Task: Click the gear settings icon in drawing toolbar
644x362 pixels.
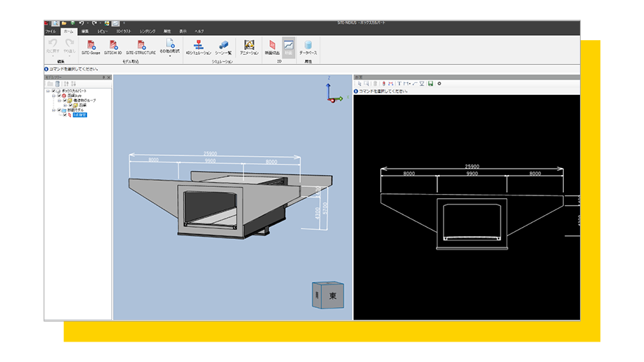Action: pos(439,84)
